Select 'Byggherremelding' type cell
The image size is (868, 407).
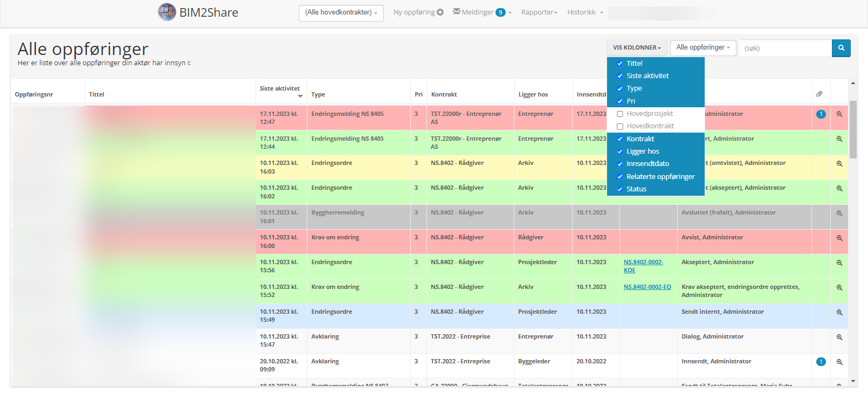point(337,212)
